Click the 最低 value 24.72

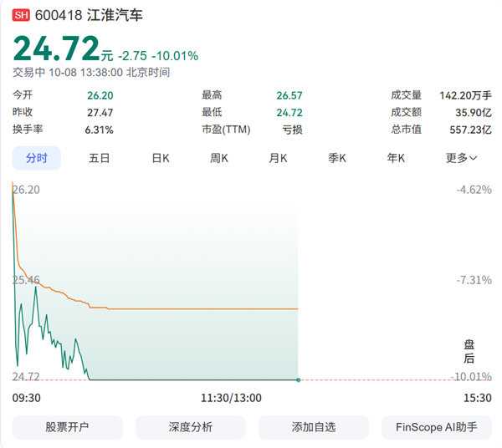click(289, 113)
